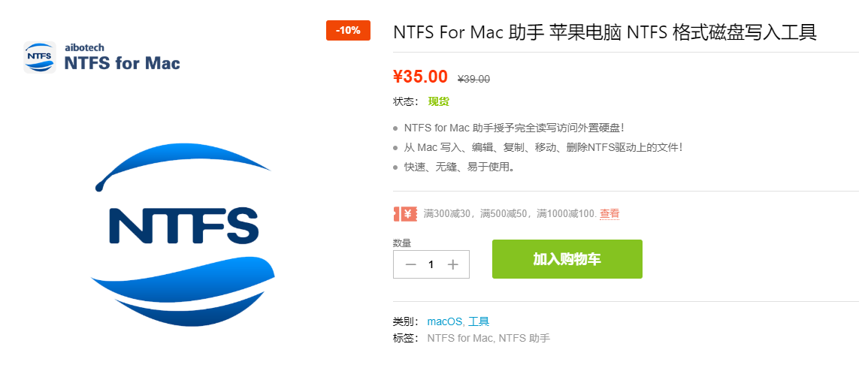The width and height of the screenshot is (868, 365).
Task: Click the 现货 stock status label
Action: pyautogui.click(x=438, y=101)
